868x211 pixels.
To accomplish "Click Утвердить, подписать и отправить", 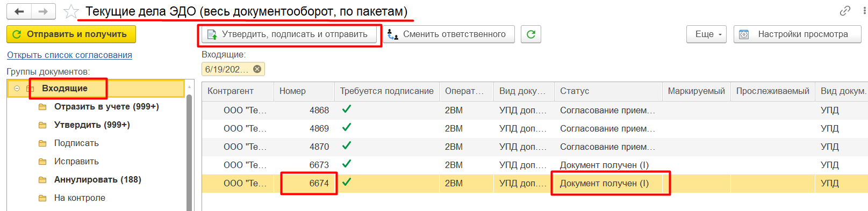I will click(x=289, y=34).
